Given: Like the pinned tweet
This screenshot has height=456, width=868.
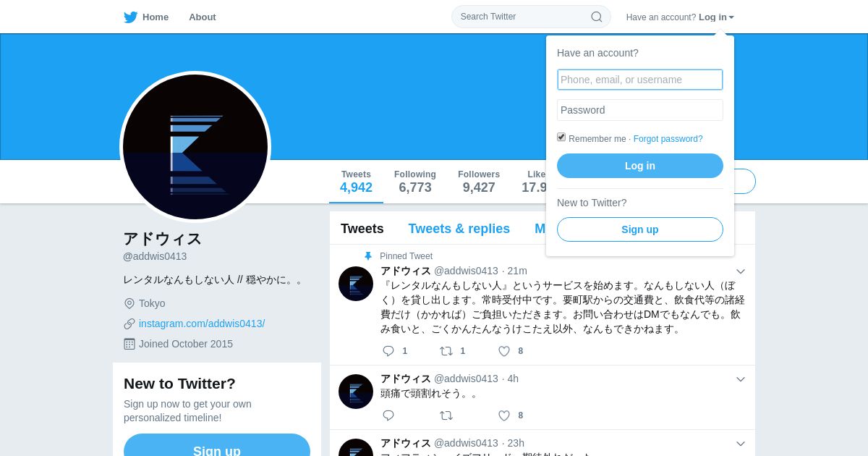Looking at the screenshot, I should pos(504,351).
